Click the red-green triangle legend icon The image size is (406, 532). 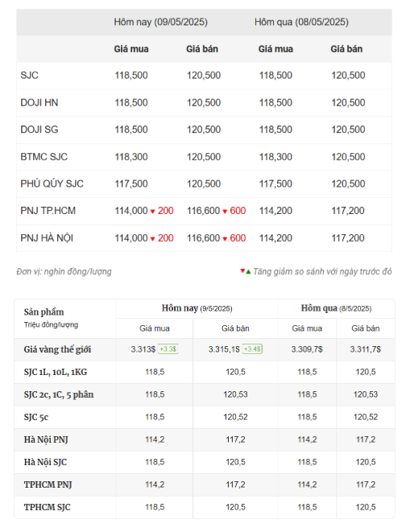point(246,271)
